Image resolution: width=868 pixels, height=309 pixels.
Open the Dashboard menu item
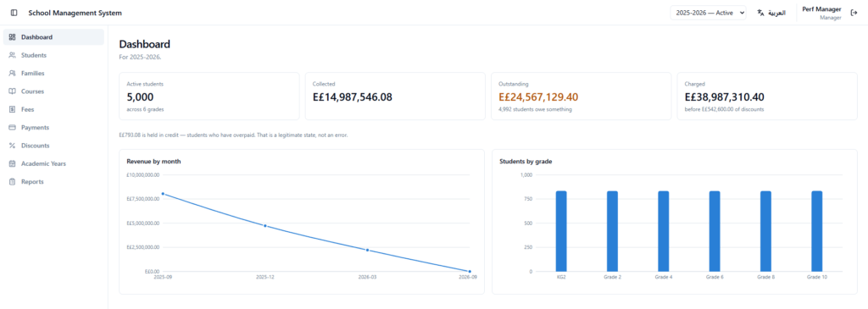coord(53,37)
